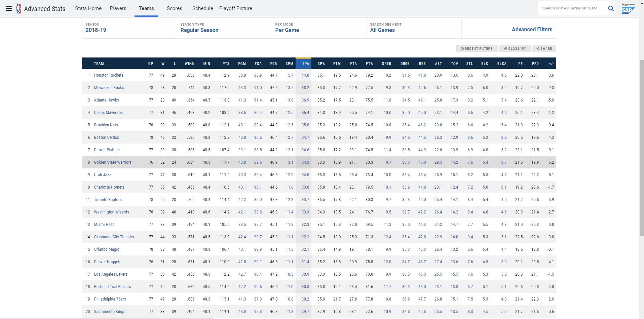This screenshot has width=644, height=319.
Task: Open Milwaukee Bucks team link
Action: click(x=109, y=88)
